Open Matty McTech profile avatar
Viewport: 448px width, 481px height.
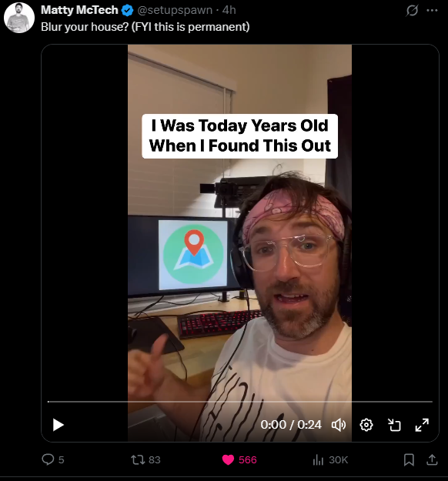(19, 18)
